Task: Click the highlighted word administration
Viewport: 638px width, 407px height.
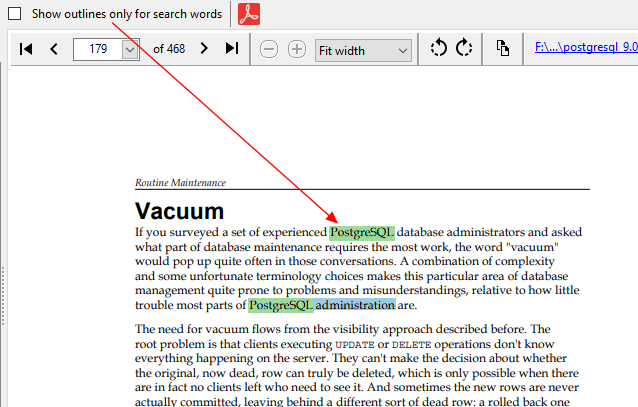Action: click(x=355, y=305)
